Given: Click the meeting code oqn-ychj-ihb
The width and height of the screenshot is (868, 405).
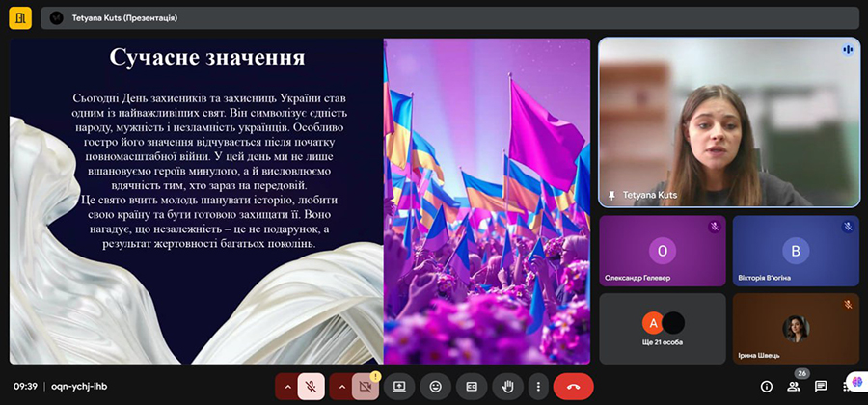Looking at the screenshot, I should 79,387.
